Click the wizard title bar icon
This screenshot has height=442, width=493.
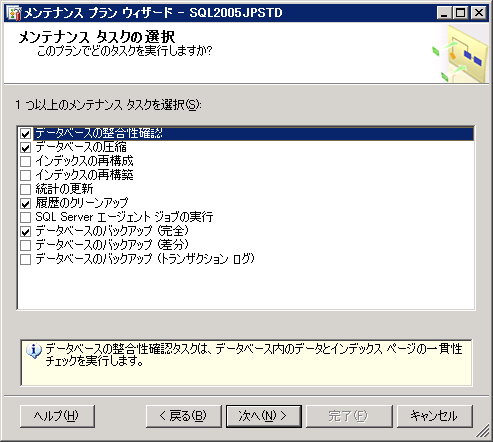pyautogui.click(x=14, y=13)
